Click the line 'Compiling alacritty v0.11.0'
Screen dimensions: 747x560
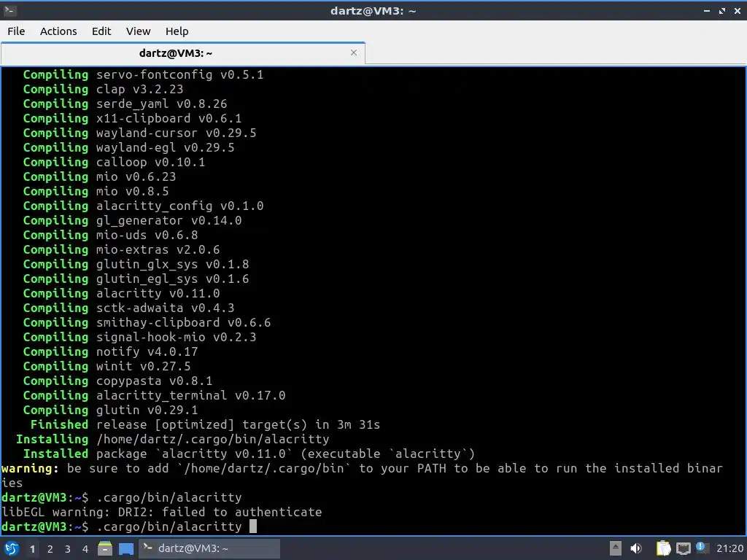click(121, 293)
